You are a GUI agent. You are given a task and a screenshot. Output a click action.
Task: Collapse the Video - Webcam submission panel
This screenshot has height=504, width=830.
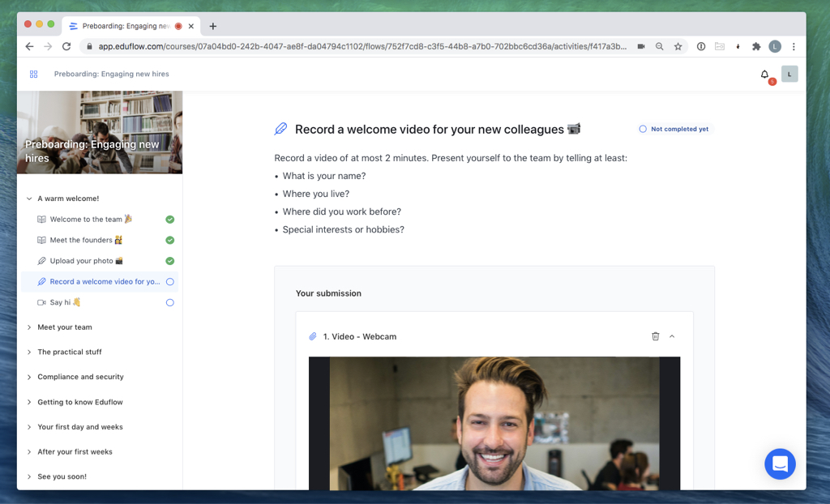(672, 336)
